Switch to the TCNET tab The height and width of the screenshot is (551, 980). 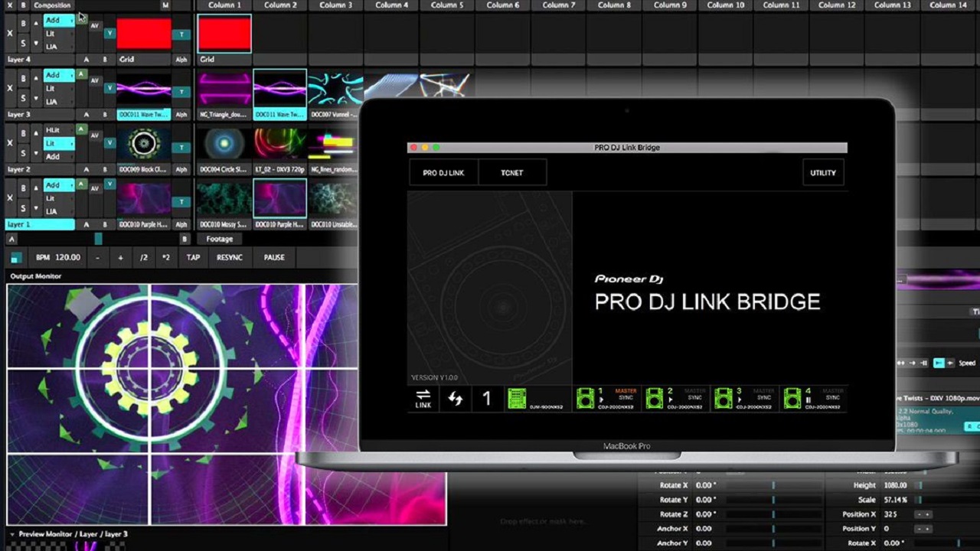(512, 173)
